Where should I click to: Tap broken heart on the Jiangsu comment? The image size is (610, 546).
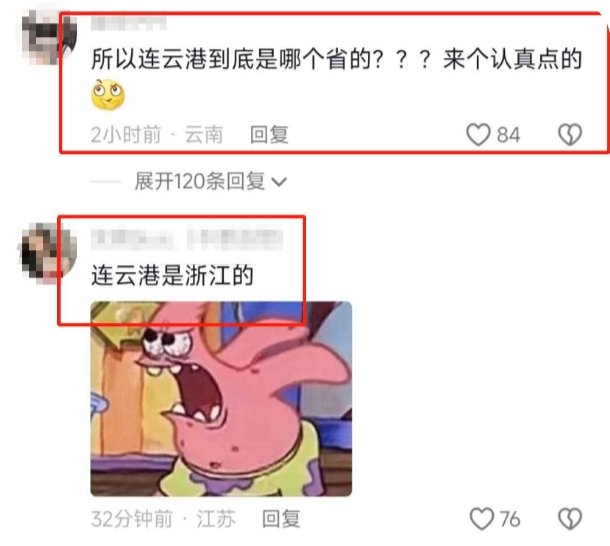pos(570,519)
